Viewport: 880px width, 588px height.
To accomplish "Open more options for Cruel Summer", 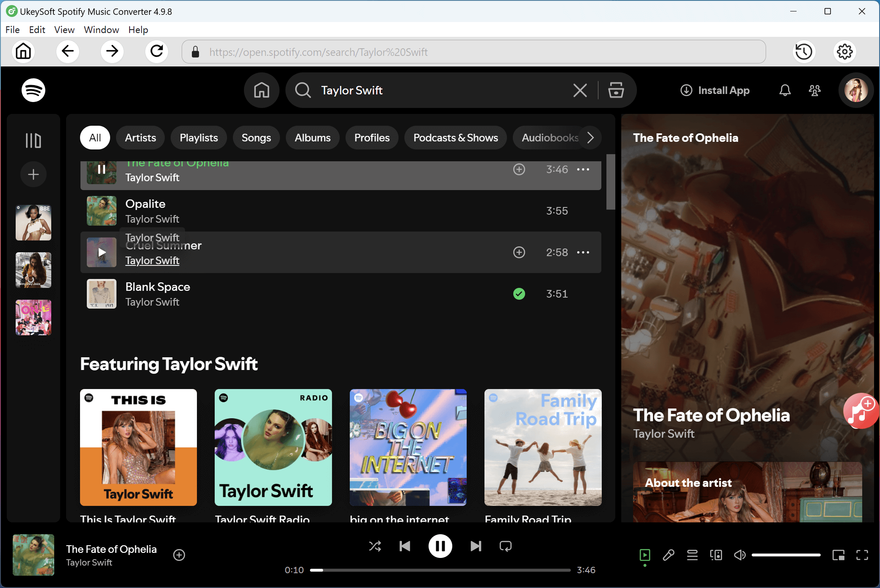I will click(583, 252).
